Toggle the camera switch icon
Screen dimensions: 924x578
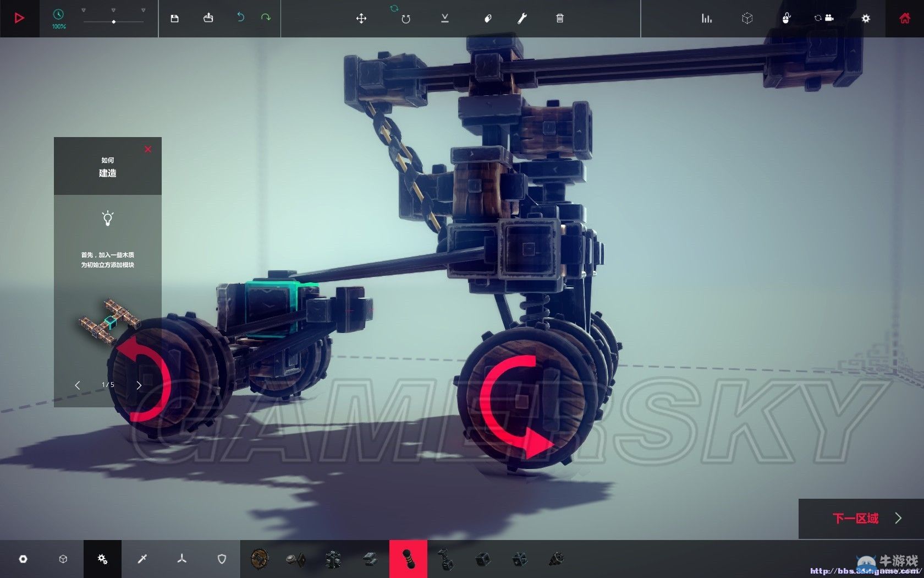824,18
